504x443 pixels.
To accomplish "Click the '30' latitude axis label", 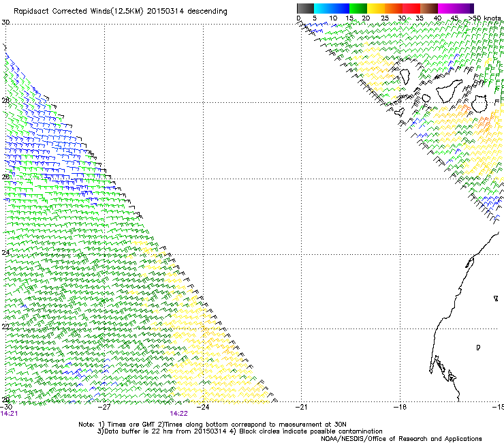I will coord(5,22).
